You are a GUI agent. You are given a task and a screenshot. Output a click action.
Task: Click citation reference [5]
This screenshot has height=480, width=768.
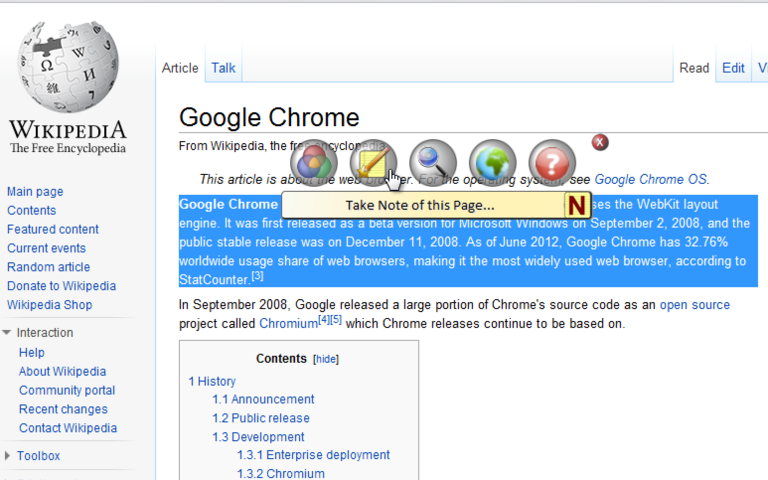coord(336,320)
